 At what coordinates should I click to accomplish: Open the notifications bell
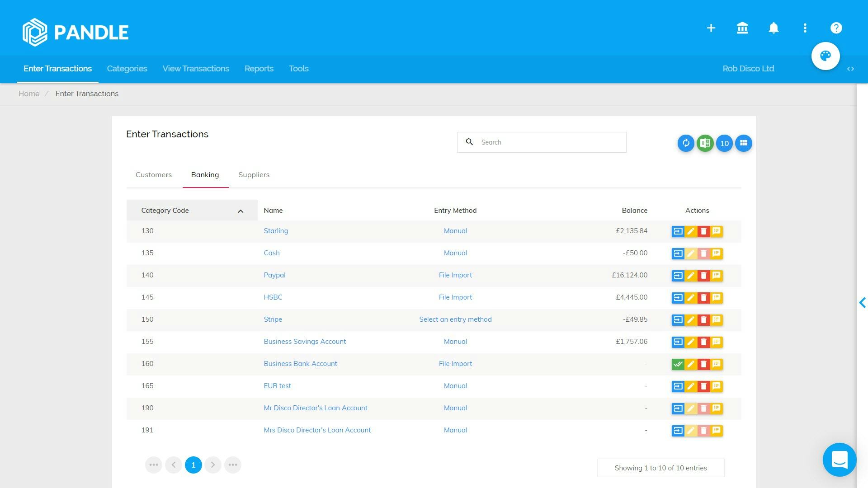click(x=774, y=28)
